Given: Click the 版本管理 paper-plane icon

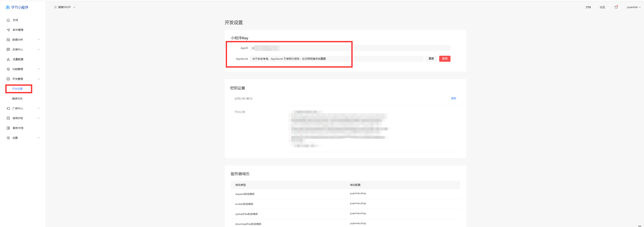Looking at the screenshot, I should [x=8, y=30].
